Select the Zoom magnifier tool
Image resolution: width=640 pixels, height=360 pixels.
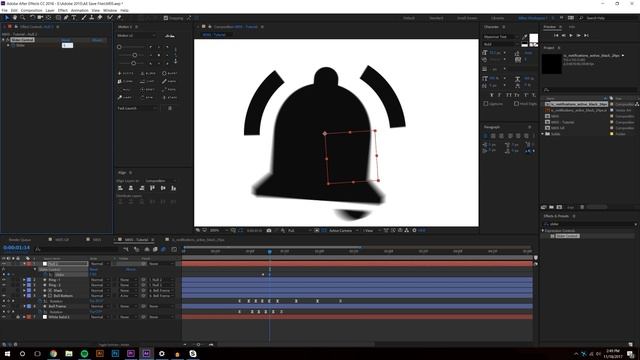point(23,18)
